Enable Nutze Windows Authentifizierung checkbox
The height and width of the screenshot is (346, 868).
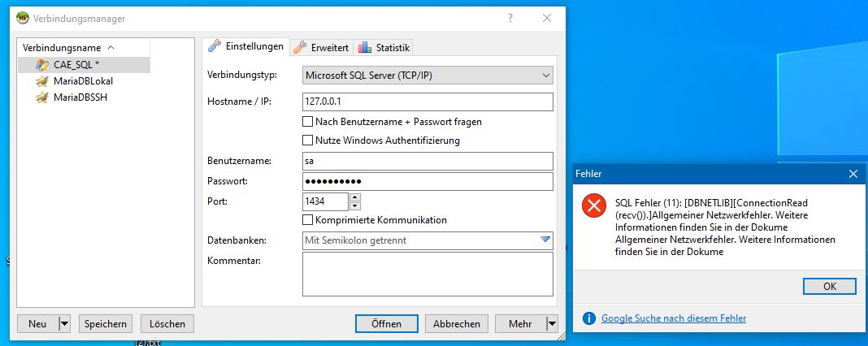click(308, 140)
